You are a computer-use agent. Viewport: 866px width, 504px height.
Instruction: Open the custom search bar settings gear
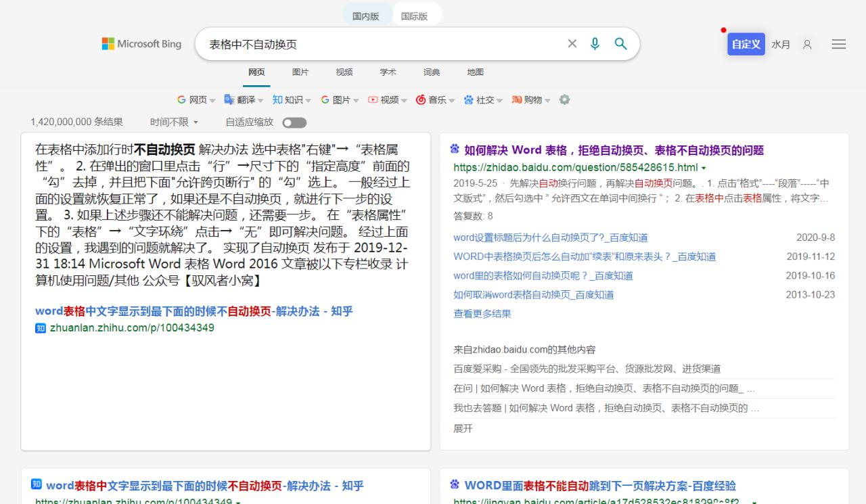click(x=564, y=100)
